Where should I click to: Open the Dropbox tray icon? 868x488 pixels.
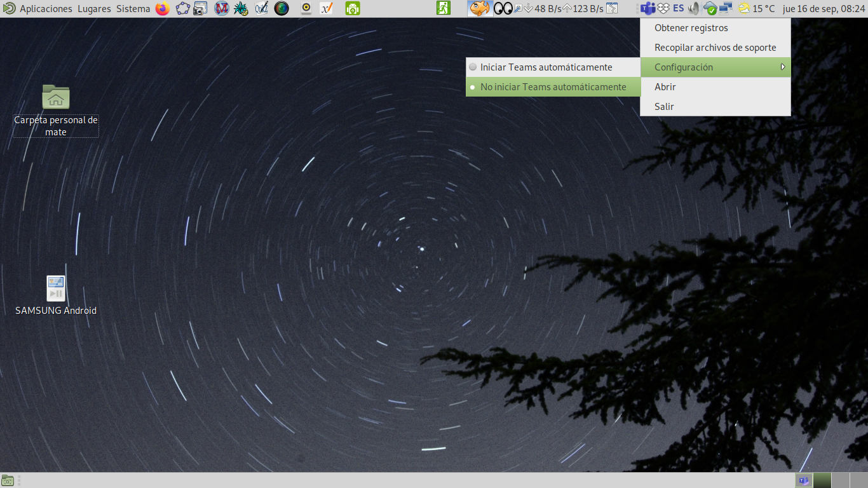pyautogui.click(x=663, y=8)
